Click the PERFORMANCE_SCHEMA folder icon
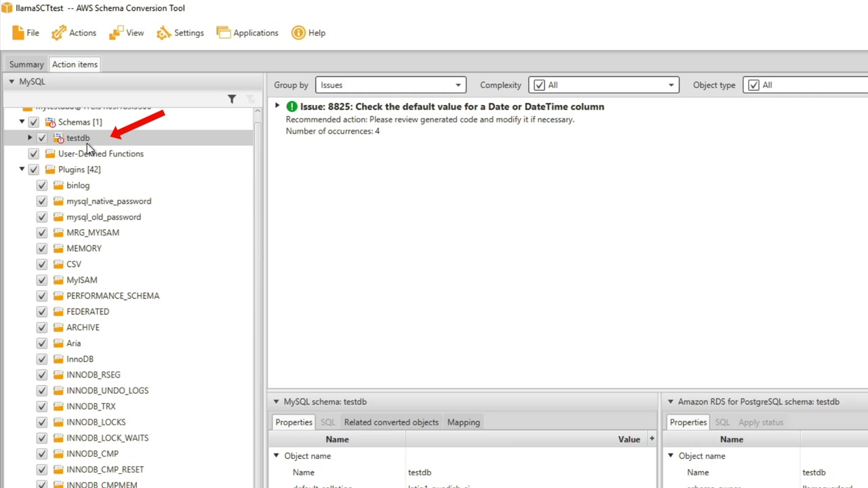 [x=58, y=296]
